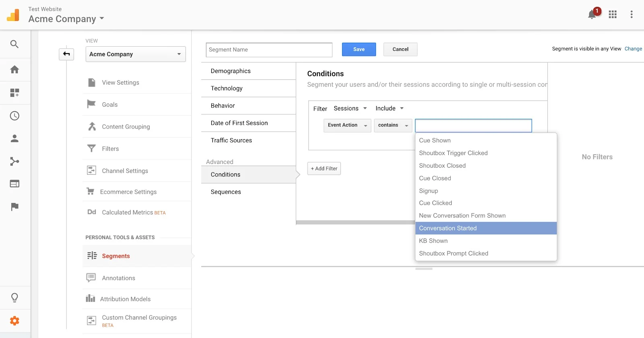Open the Discover lightbulb icon
Viewport: 644px width, 338px height.
[x=14, y=298]
